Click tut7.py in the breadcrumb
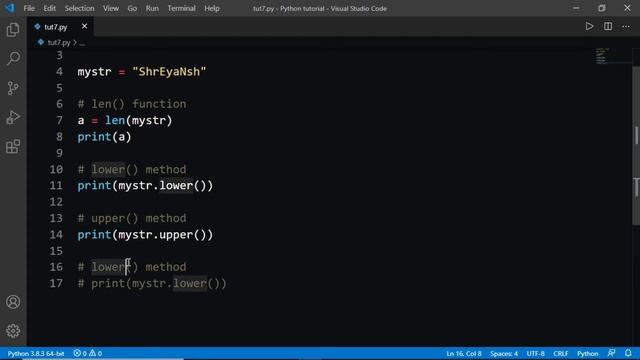This screenshot has height=360, width=640. click(59, 42)
